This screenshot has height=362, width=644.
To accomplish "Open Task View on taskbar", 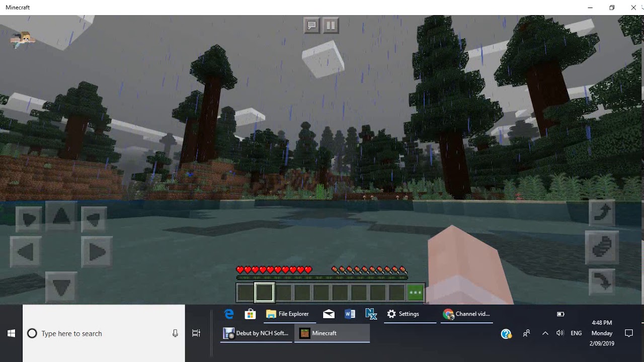I will 196,333.
